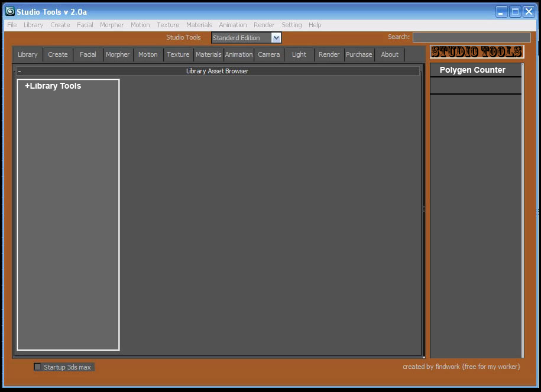Open the File menu
This screenshot has width=541, height=392.
pos(12,25)
